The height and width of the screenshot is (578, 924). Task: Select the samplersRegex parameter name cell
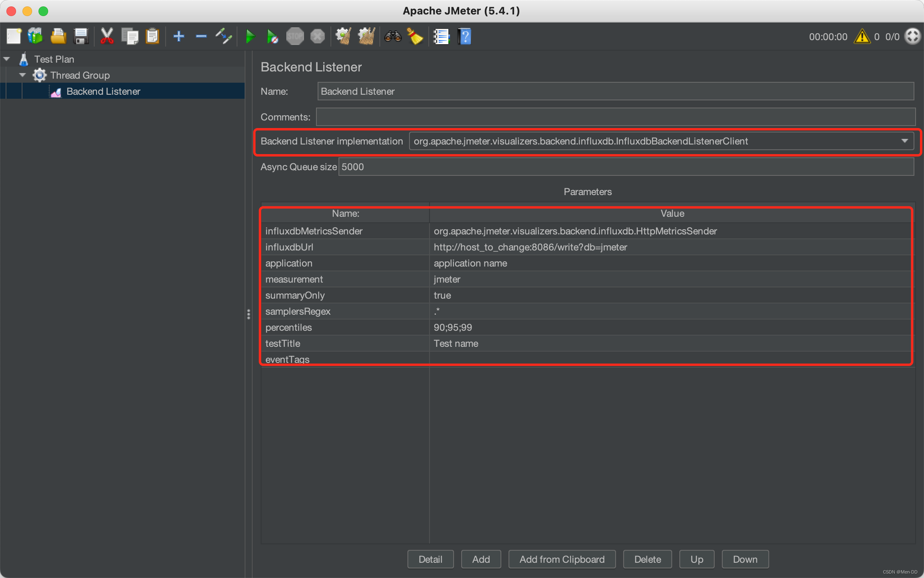click(345, 311)
